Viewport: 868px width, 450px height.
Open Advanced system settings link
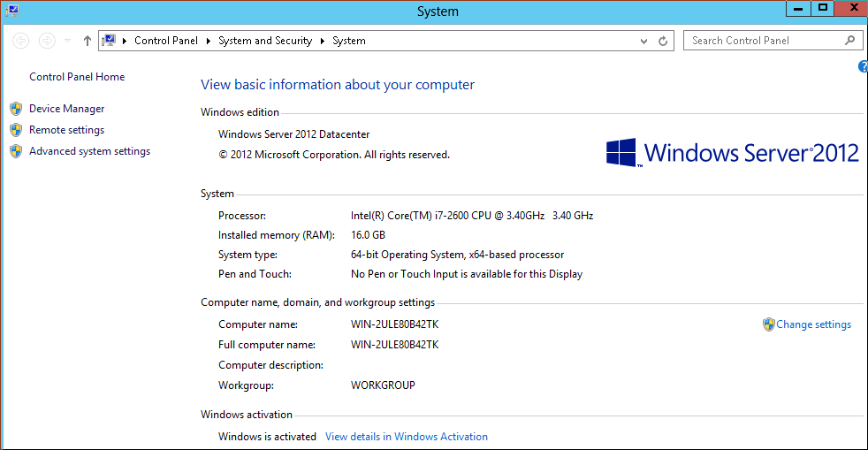tap(89, 151)
